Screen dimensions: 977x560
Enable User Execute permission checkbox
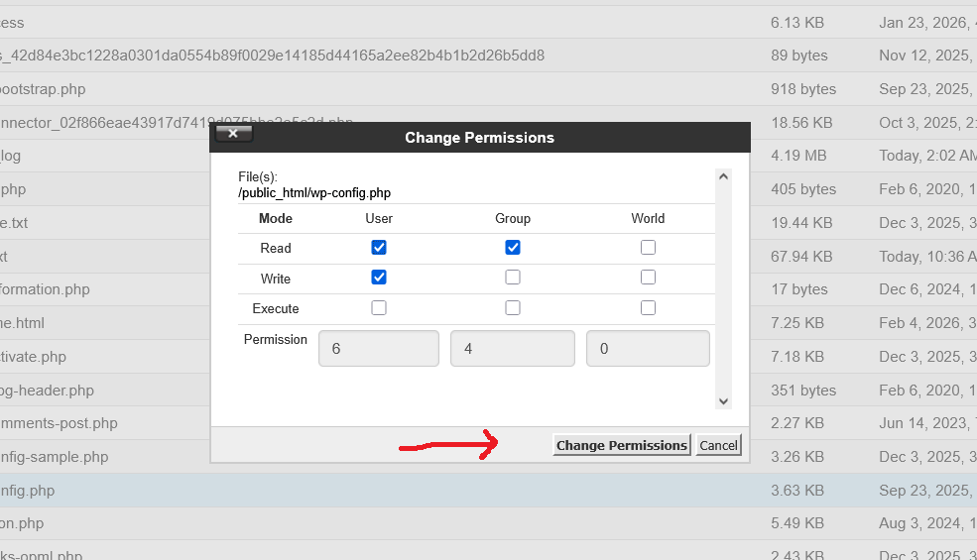click(379, 308)
